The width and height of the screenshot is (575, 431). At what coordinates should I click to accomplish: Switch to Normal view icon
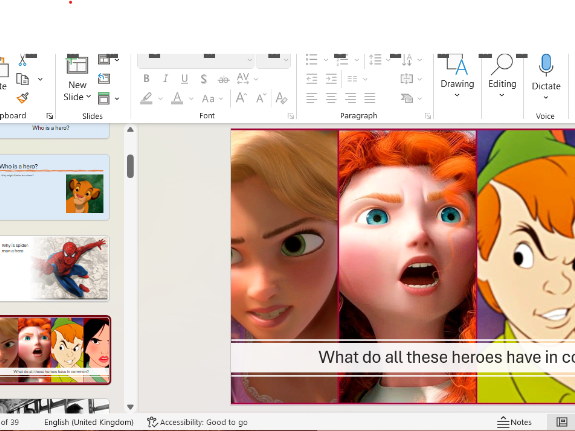click(561, 422)
